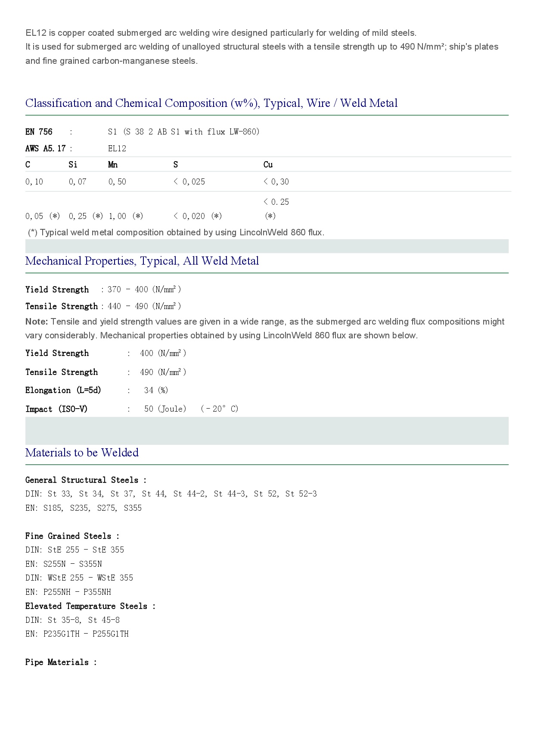Image resolution: width=534 pixels, height=756 pixels.
Task: Click the 'Mn' column header
Action: (x=113, y=165)
